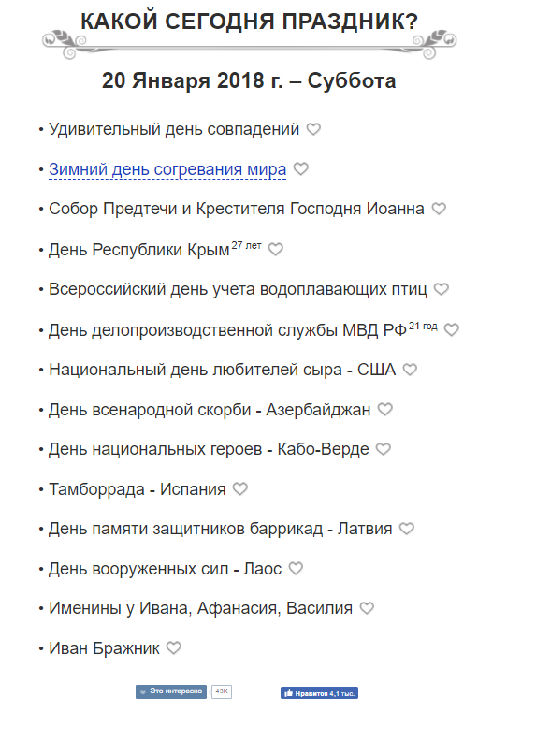Open the Зимний день согревания мира link
Viewport: 536px width, 756px height.
tap(167, 169)
